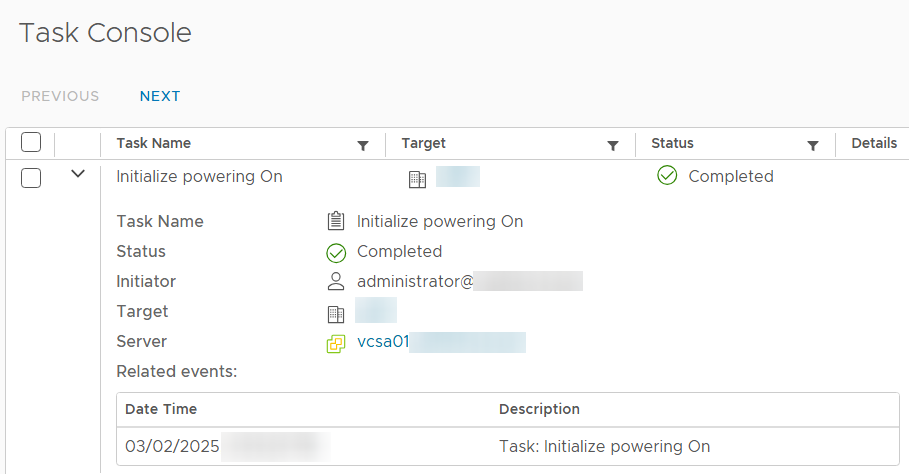
Task: Click the user icon next to the administrator initiator
Action: [x=336, y=281]
